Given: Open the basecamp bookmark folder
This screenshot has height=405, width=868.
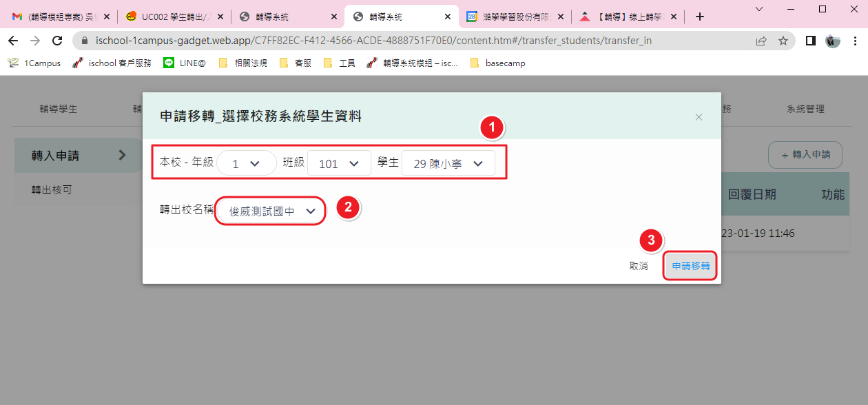Looking at the screenshot, I should 497,63.
